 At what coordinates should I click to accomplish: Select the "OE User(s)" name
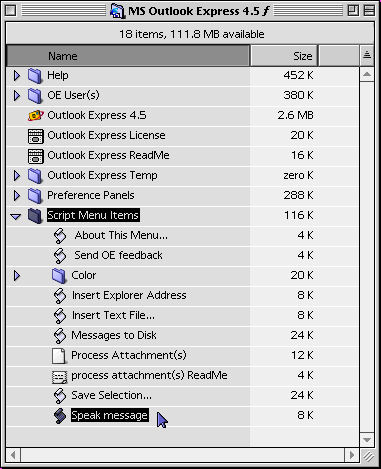pyautogui.click(x=73, y=95)
